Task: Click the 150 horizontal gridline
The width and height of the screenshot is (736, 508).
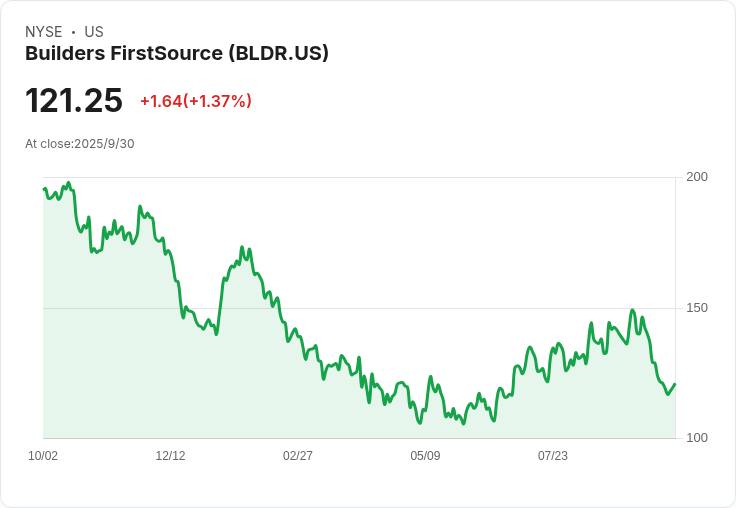Action: [x=359, y=308]
